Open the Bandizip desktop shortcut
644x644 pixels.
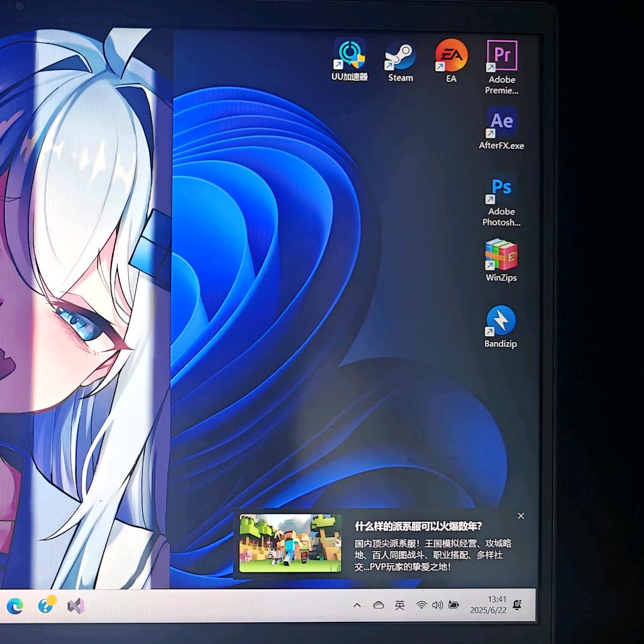(x=501, y=321)
